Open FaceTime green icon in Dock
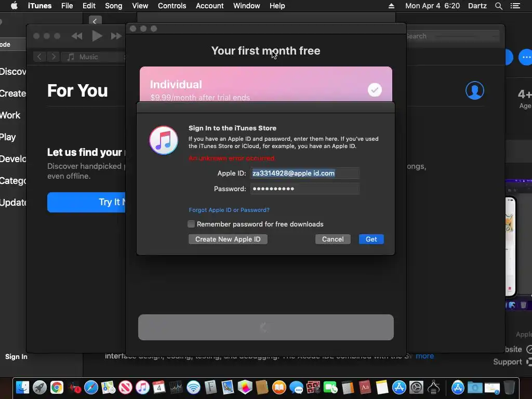 330,387
